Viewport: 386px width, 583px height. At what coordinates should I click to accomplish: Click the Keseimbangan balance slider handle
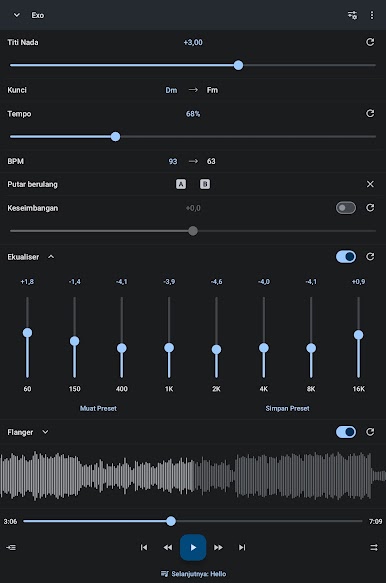tap(193, 231)
